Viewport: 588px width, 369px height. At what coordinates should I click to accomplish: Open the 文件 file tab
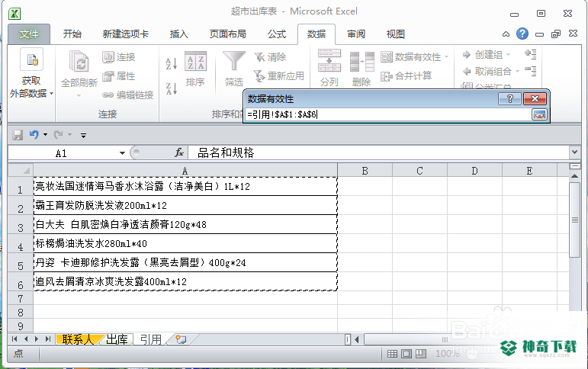[29, 34]
